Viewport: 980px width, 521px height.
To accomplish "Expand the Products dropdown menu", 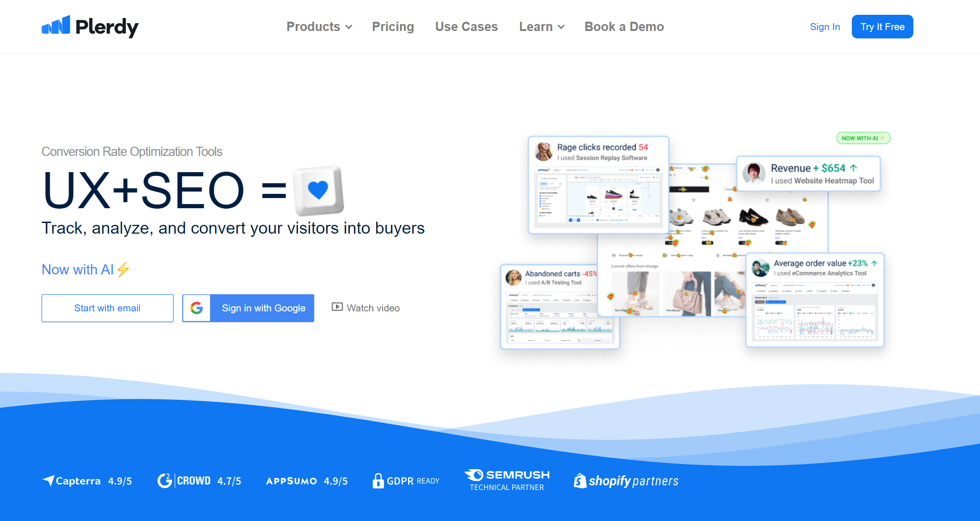I will 318,26.
